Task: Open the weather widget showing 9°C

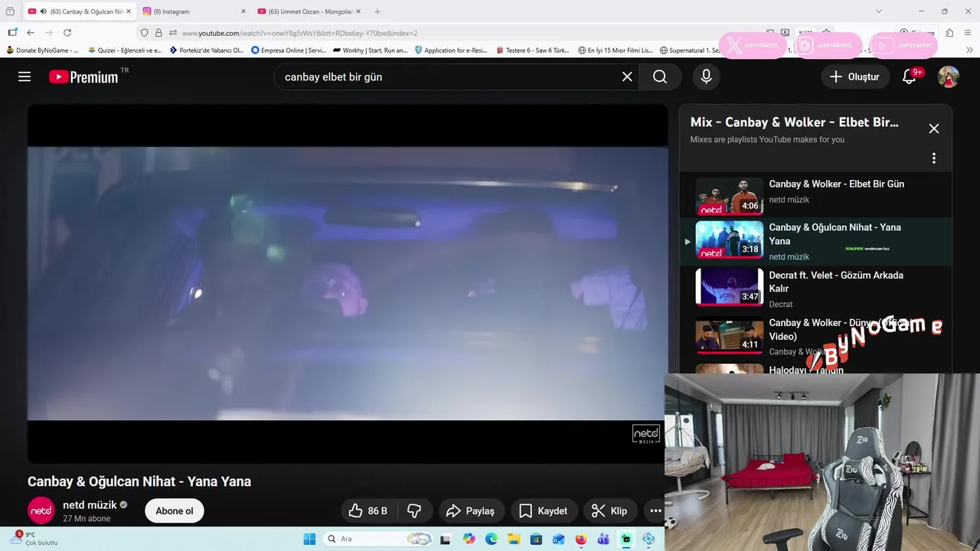Action: coord(34,539)
